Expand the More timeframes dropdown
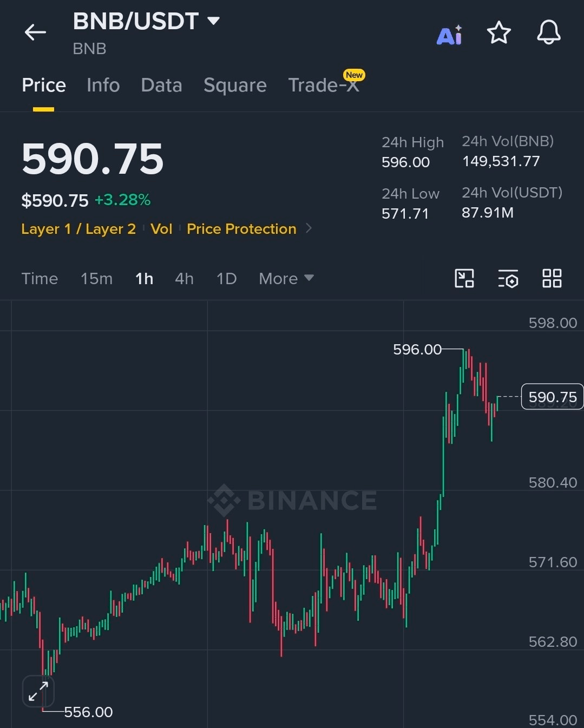This screenshot has width=584, height=728. [x=286, y=278]
